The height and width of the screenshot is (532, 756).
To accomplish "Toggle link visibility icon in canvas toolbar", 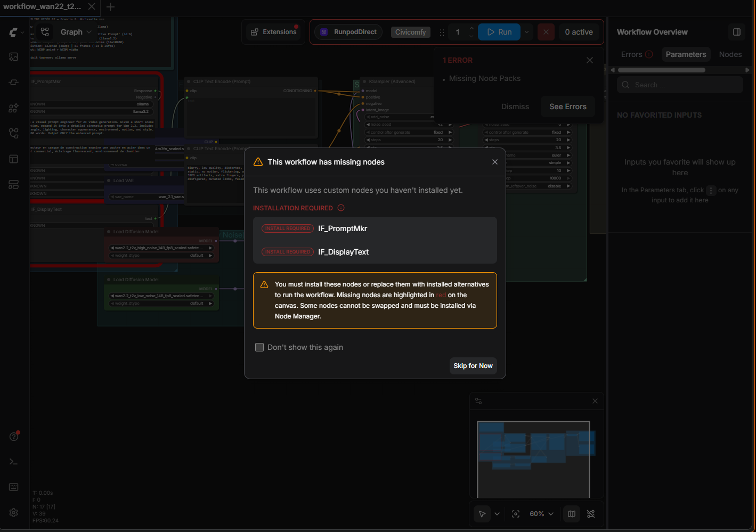I will pos(591,514).
